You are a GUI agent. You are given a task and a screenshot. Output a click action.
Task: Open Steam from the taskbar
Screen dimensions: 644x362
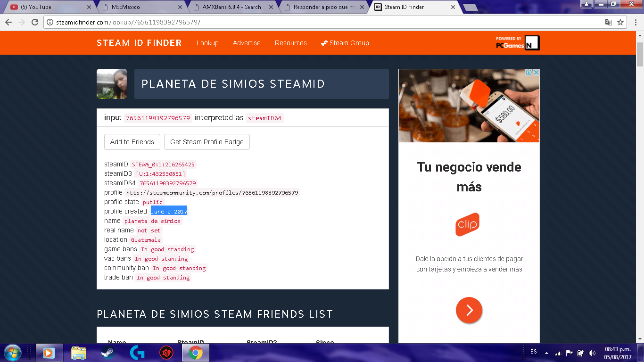tap(107, 353)
